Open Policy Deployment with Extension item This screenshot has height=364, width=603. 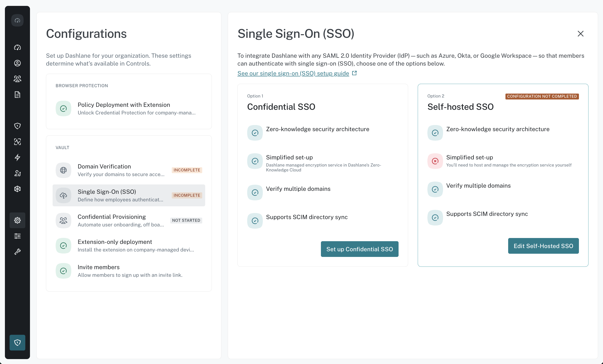tap(129, 109)
